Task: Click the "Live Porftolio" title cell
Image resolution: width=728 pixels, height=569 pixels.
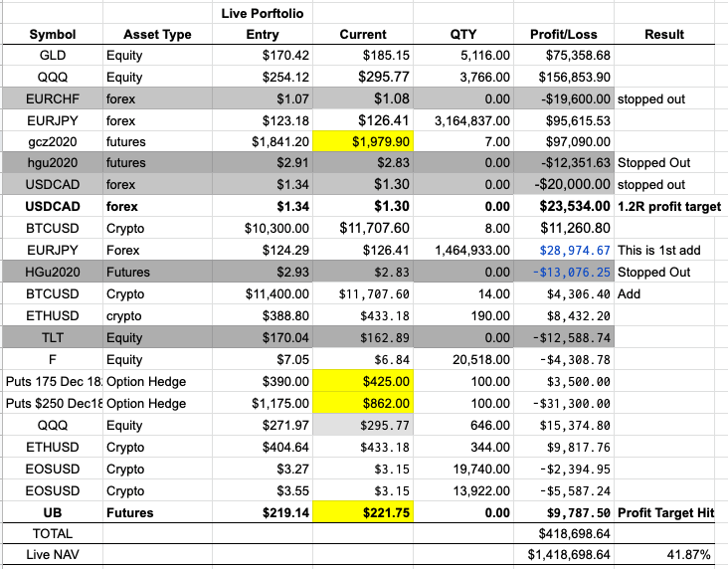Action: coord(261,13)
